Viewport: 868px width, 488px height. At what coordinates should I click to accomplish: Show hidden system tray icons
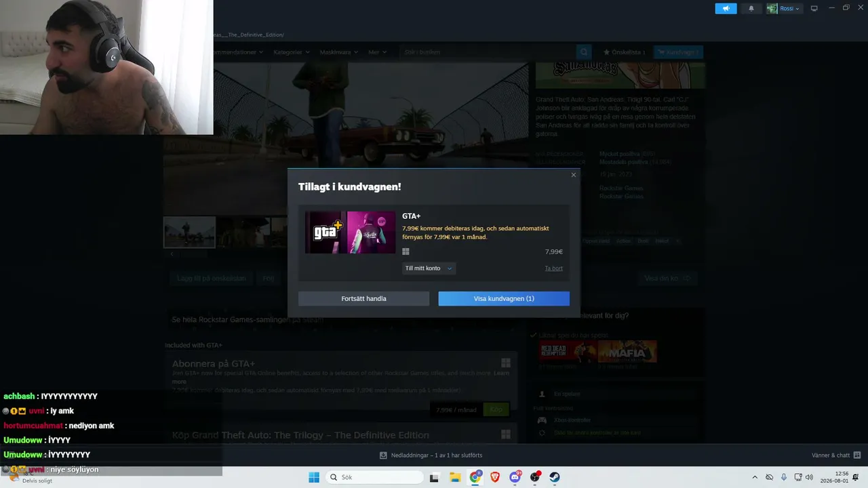(x=755, y=477)
